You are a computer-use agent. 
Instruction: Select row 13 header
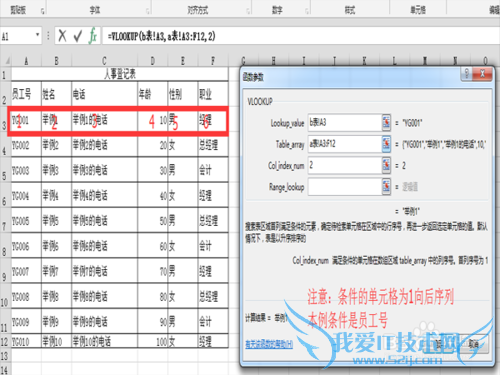[5, 356]
